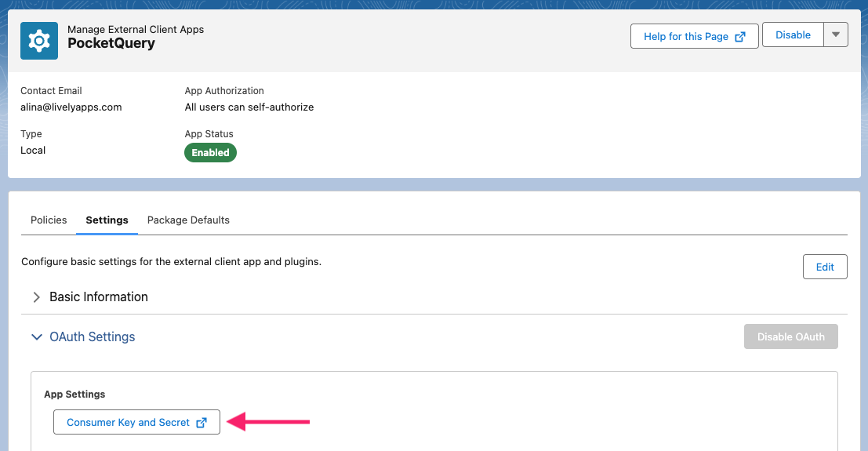Click the Edit button
Screen dimensions: 868x451
825,267
